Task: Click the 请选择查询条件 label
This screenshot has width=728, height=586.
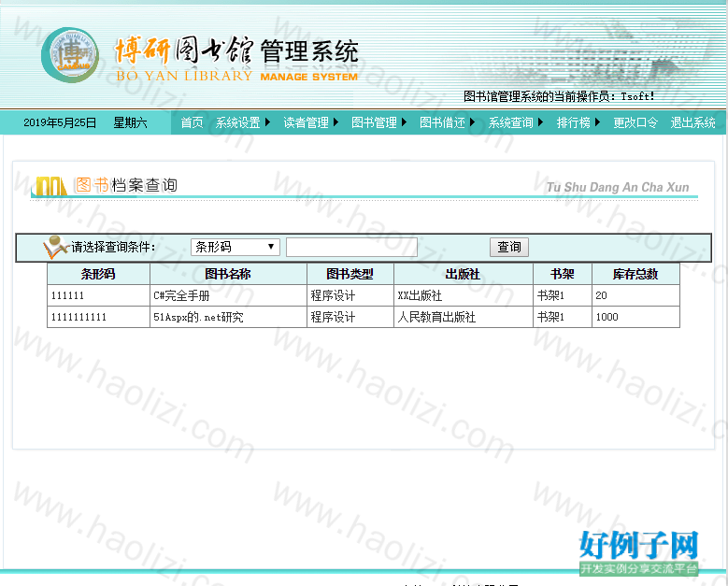Action: (x=113, y=247)
